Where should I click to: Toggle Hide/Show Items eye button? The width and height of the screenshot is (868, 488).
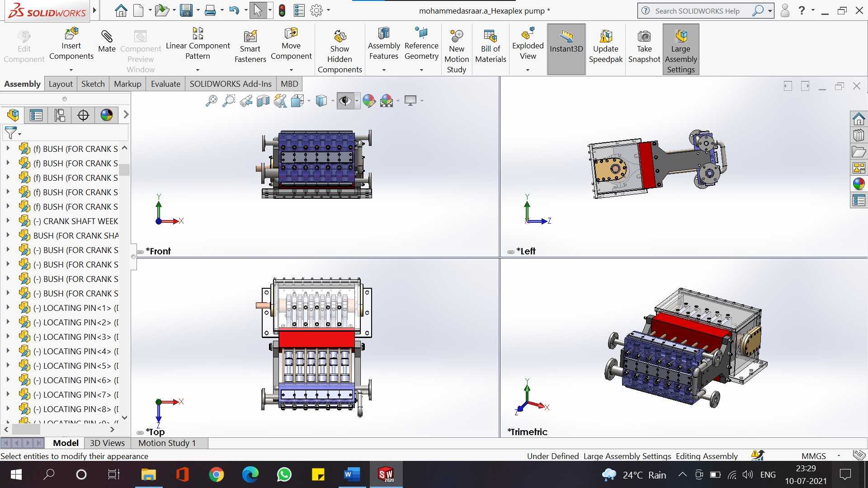click(x=345, y=101)
